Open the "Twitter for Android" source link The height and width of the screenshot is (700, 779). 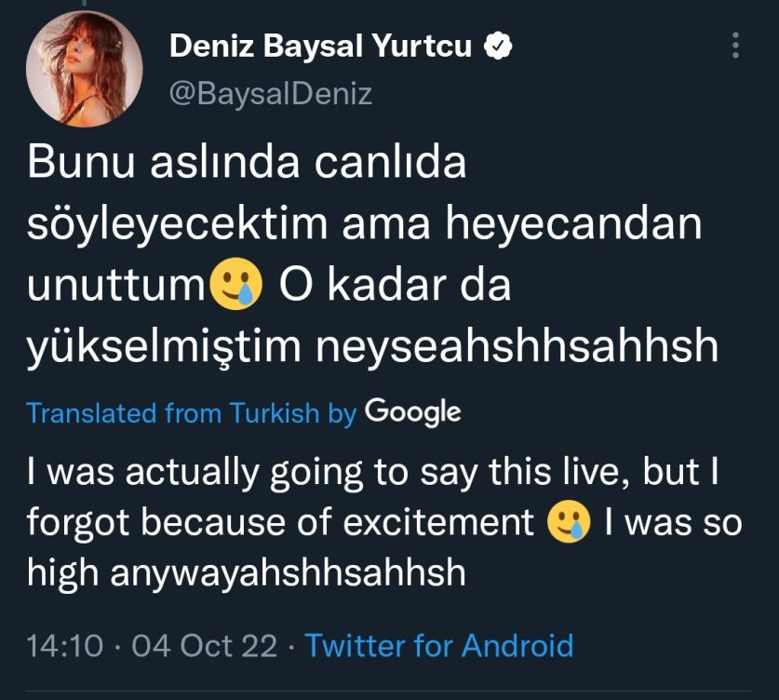click(x=438, y=645)
